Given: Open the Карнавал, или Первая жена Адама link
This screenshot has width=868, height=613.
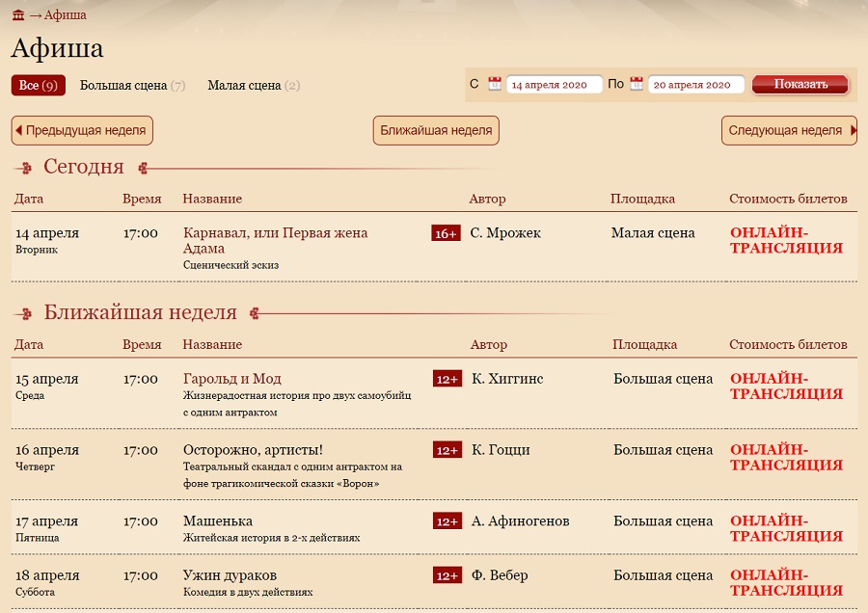Looking at the screenshot, I should [x=275, y=241].
